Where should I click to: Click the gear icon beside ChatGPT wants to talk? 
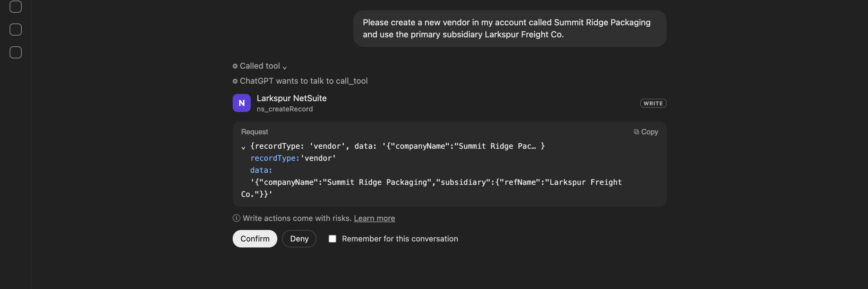[235, 81]
